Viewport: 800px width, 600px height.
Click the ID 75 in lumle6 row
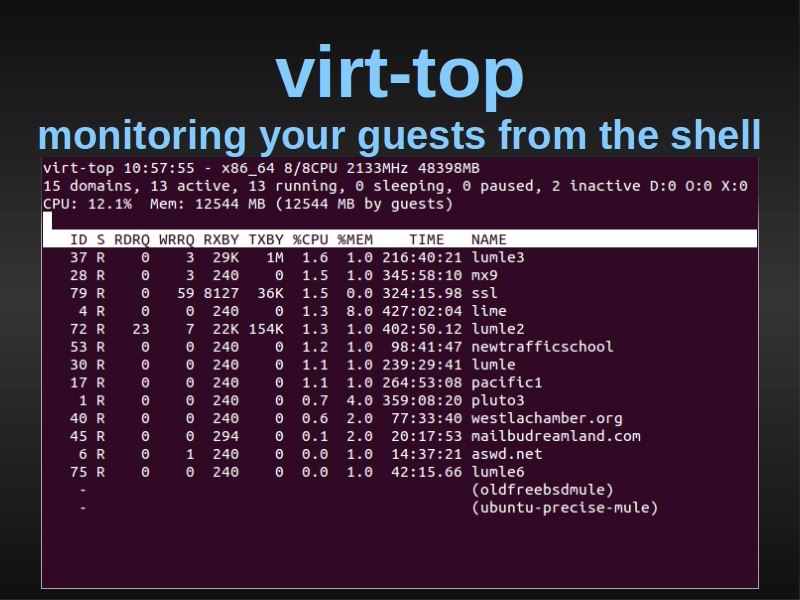coord(79,472)
